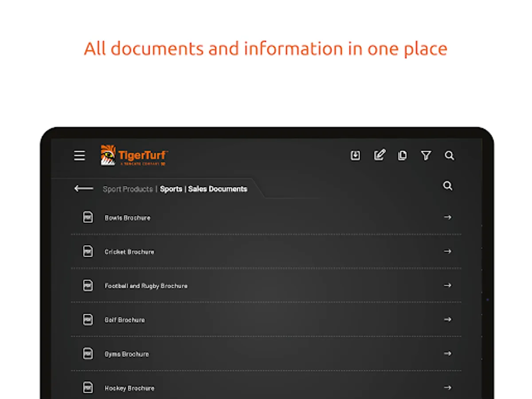This screenshot has height=399, width=532.
Task: Open the hamburger menu
Action: (79, 156)
